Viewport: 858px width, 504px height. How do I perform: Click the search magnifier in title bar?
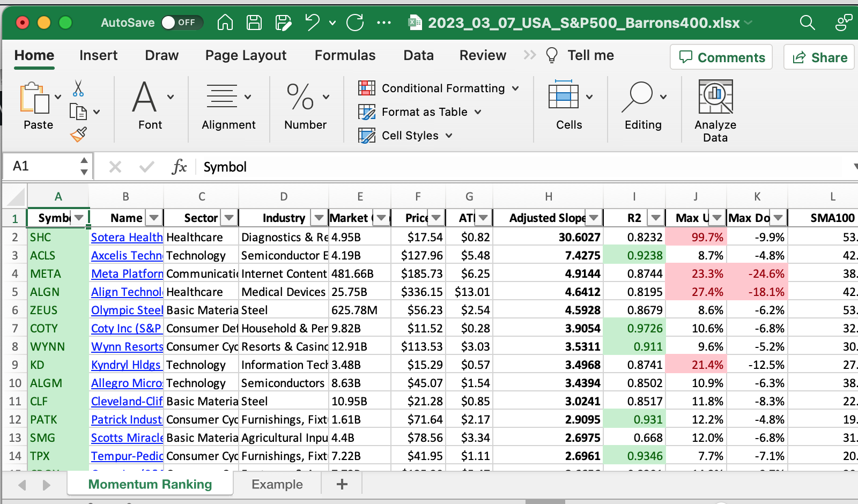click(x=807, y=23)
